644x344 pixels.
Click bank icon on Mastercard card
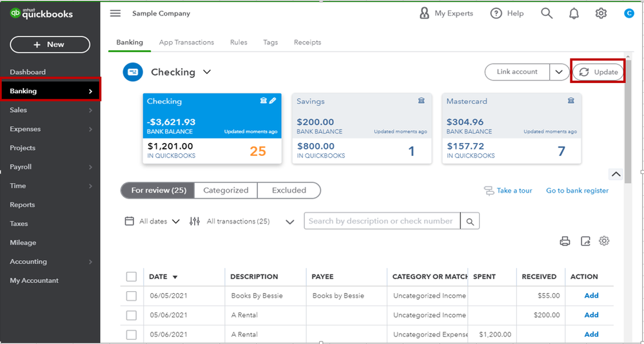click(x=571, y=100)
